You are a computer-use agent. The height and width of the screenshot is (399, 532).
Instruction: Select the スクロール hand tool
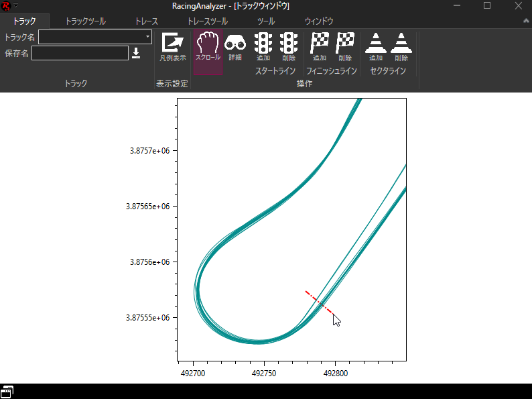point(208,47)
